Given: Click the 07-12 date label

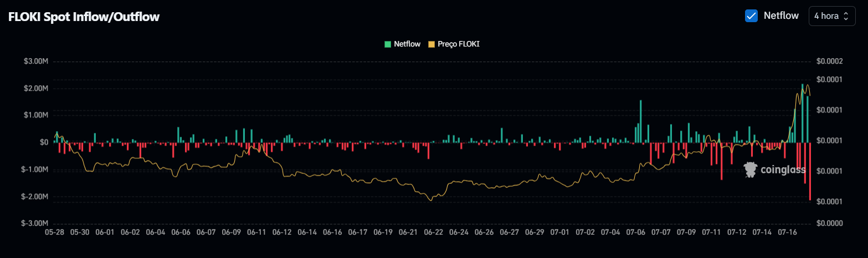Looking at the screenshot, I should pyautogui.click(x=737, y=233).
